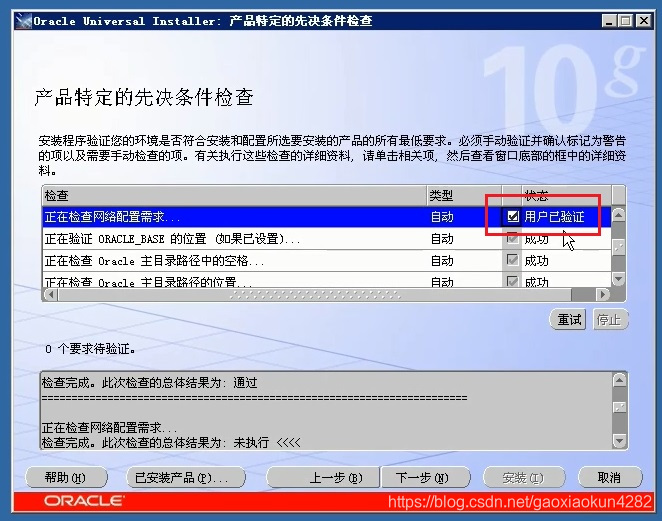Click check list scrollbar up arrow
This screenshot has height=521, width=662.
pos(619,214)
